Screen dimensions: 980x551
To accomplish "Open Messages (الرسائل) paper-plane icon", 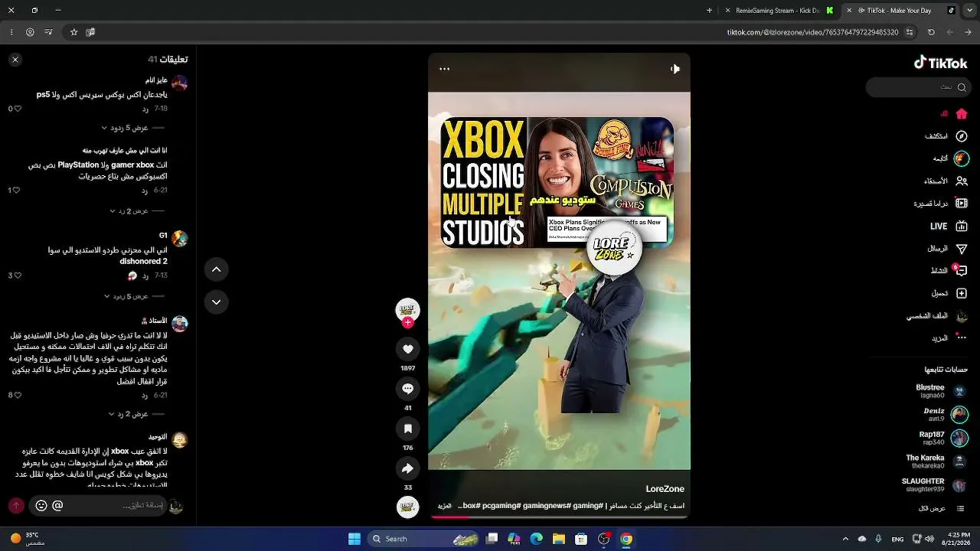I will pyautogui.click(x=962, y=249).
